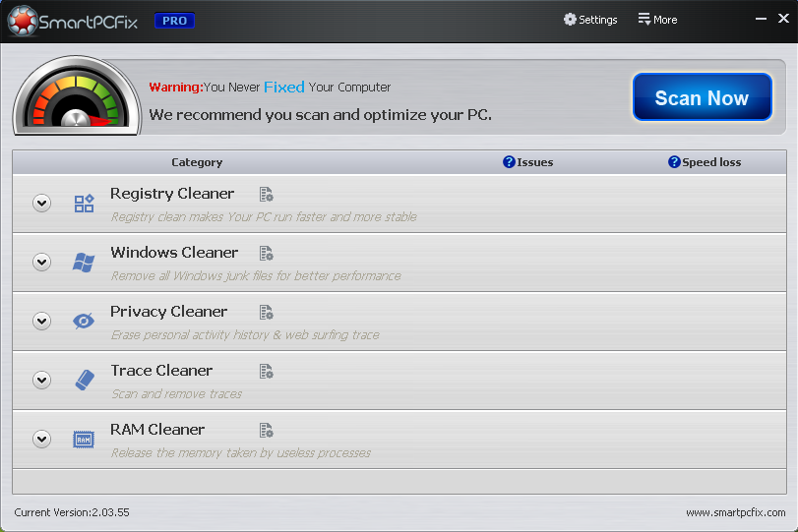The width and height of the screenshot is (798, 532).
Task: Click 'Scan and remove traces' description
Action: coord(176,394)
